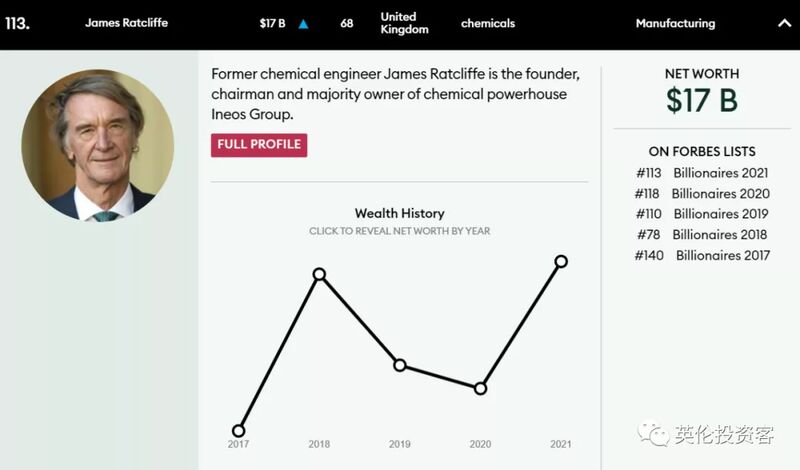Screen dimensions: 800x470
Task: Click James Ratcliffe portrait photo
Action: pos(97,145)
